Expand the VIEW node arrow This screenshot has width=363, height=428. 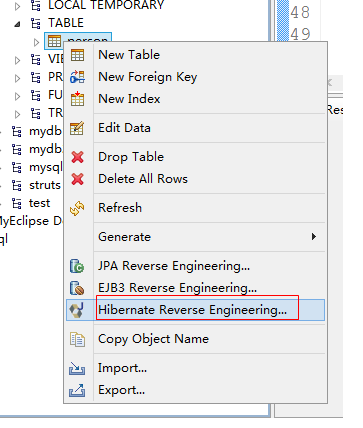[x=17, y=60]
